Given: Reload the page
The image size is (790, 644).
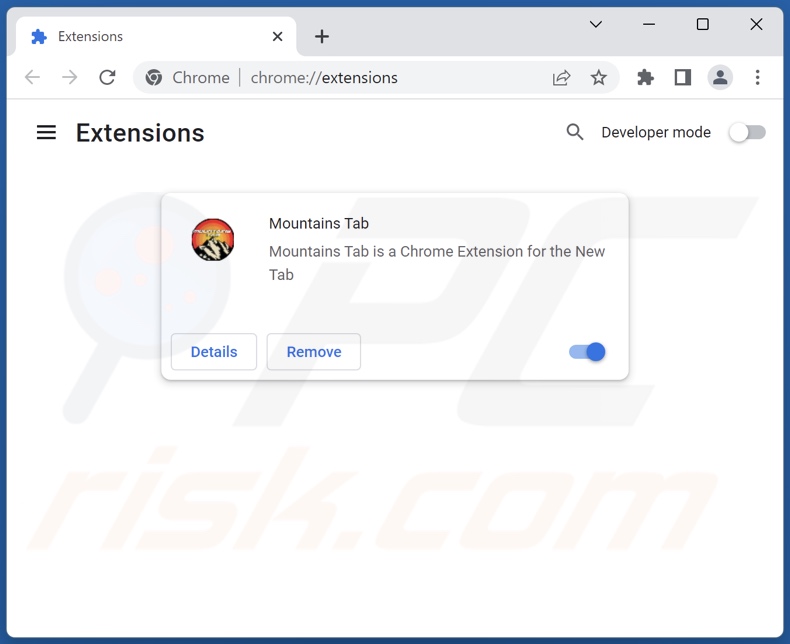Looking at the screenshot, I should (x=107, y=78).
